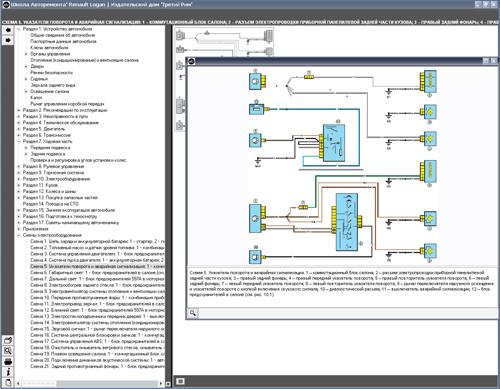
Task: Open 'Схема 2. Топливный насос' entry
Action: [x=97, y=248]
